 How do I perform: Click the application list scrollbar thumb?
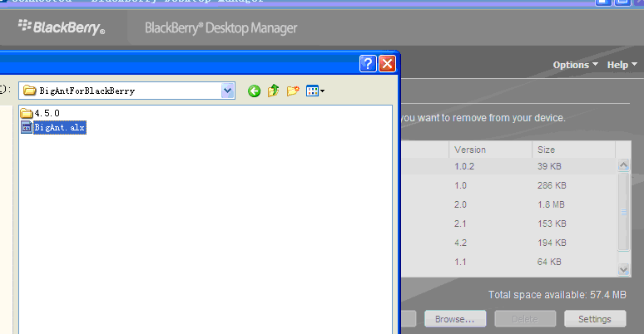[x=623, y=212]
